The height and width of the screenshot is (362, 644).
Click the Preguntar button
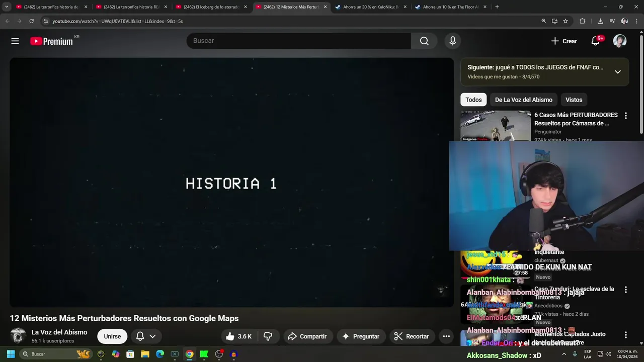click(361, 336)
